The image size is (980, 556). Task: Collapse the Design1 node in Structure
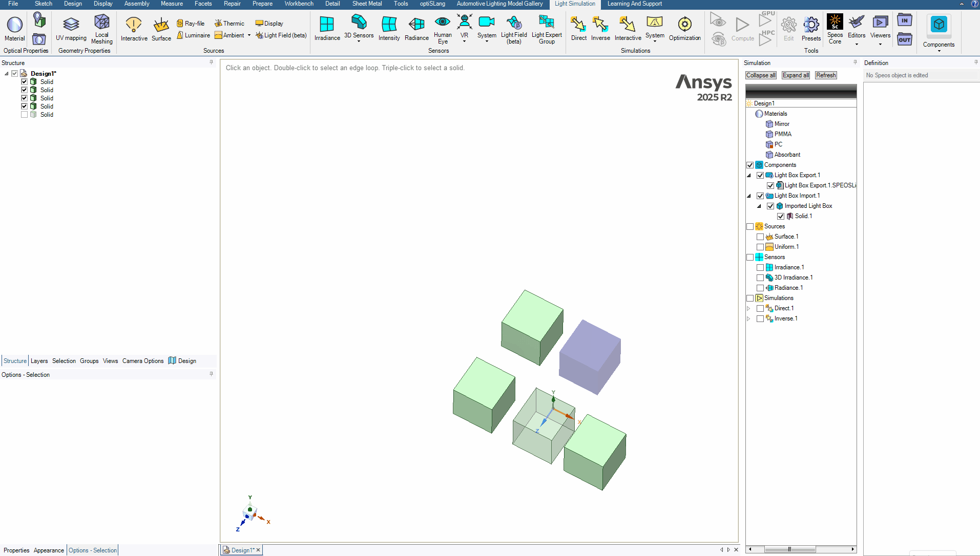[7, 73]
